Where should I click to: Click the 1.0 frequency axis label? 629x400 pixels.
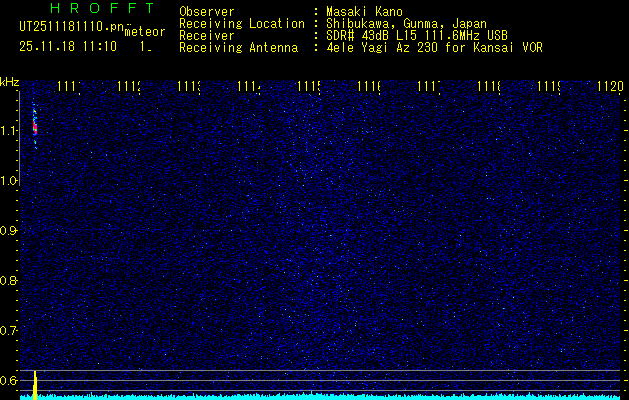point(9,181)
